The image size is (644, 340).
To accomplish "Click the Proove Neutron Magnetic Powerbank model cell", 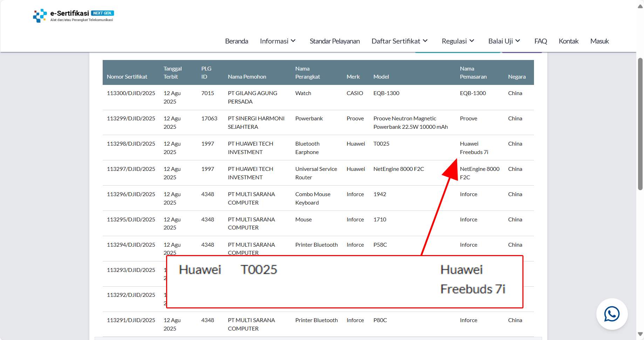I will [x=410, y=122].
